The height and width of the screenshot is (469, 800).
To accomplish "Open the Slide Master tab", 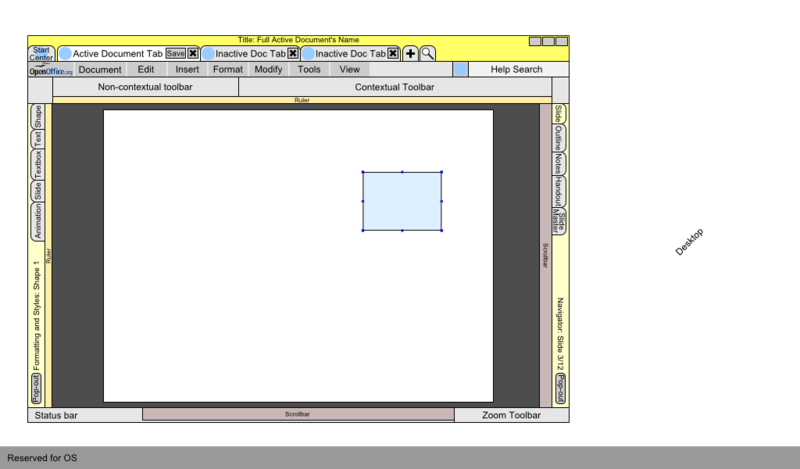I will (x=559, y=221).
